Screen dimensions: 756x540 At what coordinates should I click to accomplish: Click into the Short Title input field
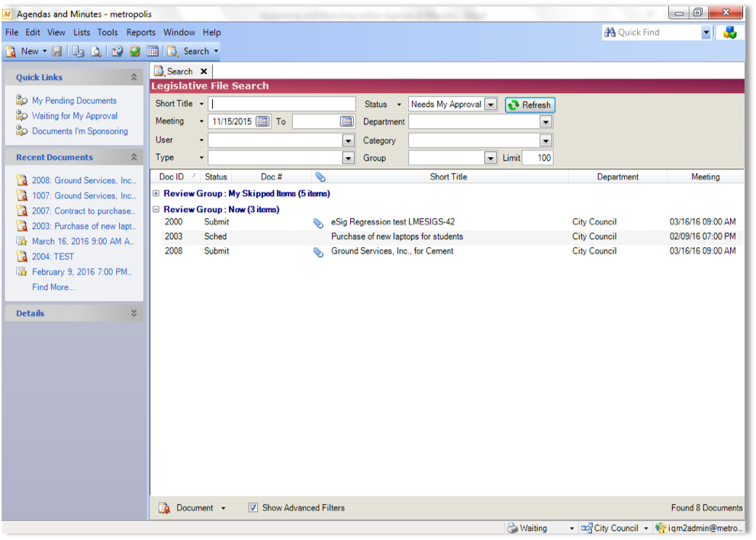coord(282,104)
